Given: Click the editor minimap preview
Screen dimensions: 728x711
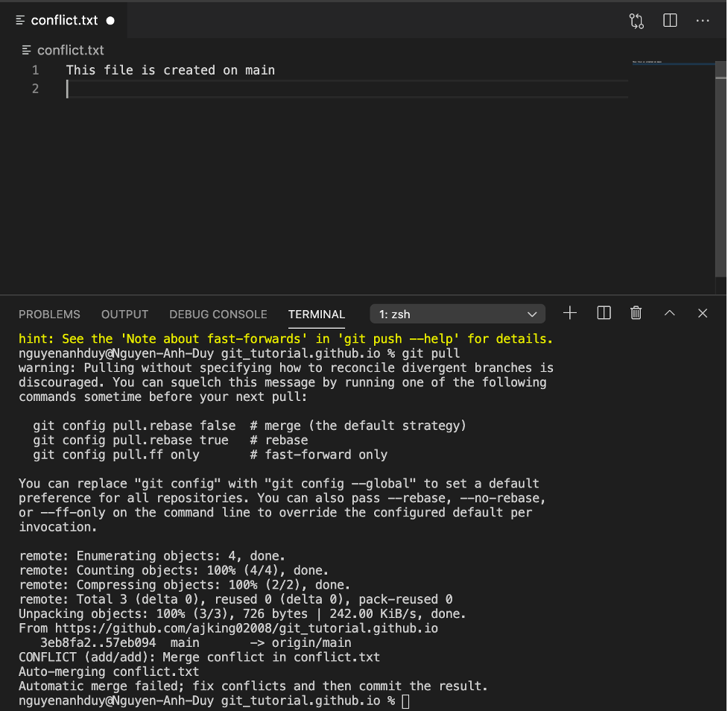Looking at the screenshot, I should point(673,62).
